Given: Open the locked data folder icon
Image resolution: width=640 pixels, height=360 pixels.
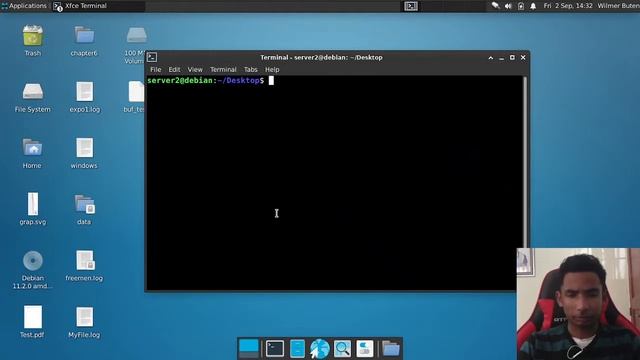Looking at the screenshot, I should 84,204.
